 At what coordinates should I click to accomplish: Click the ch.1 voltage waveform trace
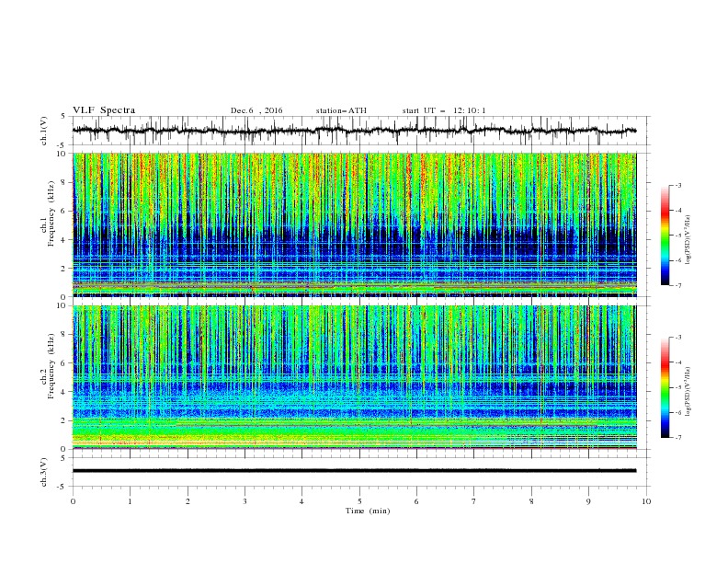354,131
